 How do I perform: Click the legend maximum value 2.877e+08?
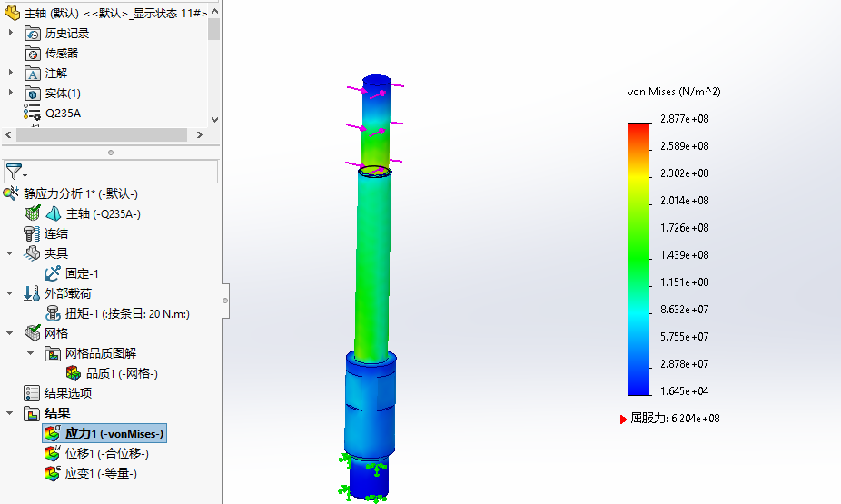(x=685, y=118)
